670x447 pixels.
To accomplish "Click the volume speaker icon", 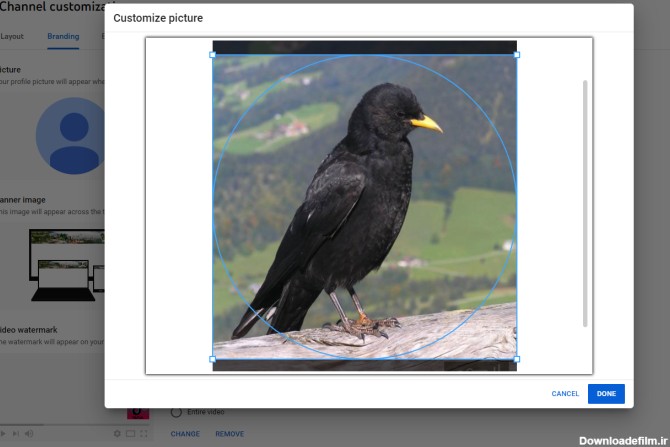I will (x=29, y=434).
